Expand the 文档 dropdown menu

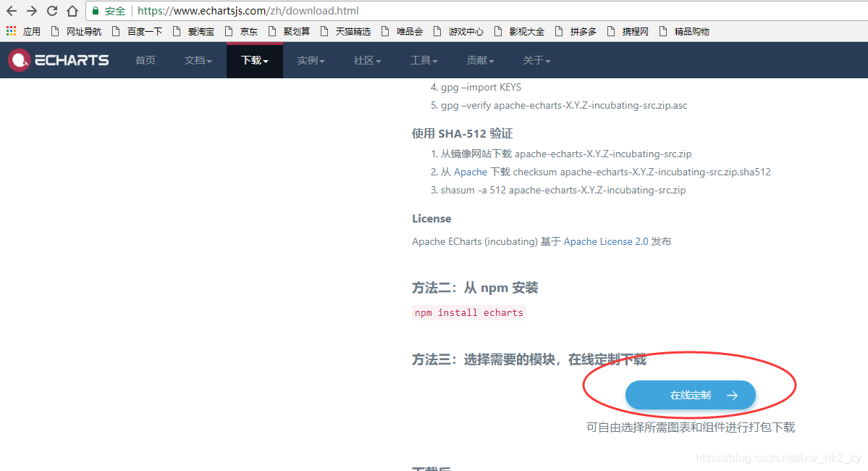coord(198,60)
